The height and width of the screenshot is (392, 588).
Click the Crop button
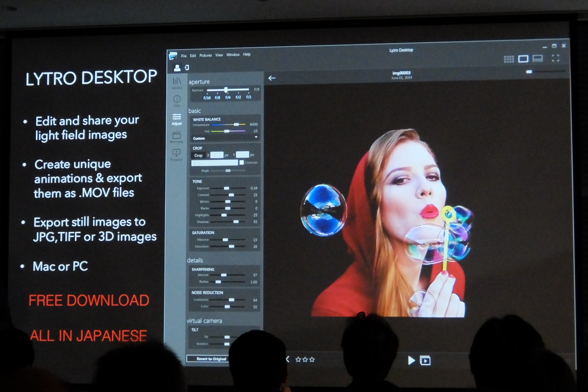coord(198,155)
